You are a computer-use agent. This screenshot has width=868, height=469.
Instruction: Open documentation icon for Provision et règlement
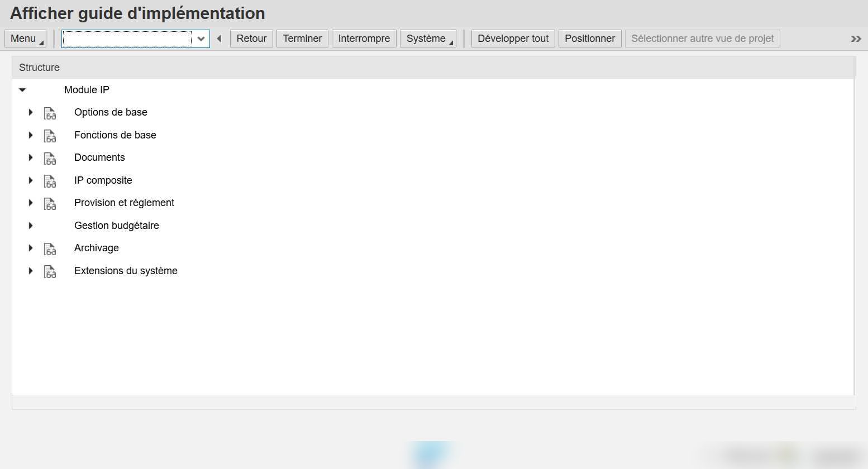click(x=50, y=204)
